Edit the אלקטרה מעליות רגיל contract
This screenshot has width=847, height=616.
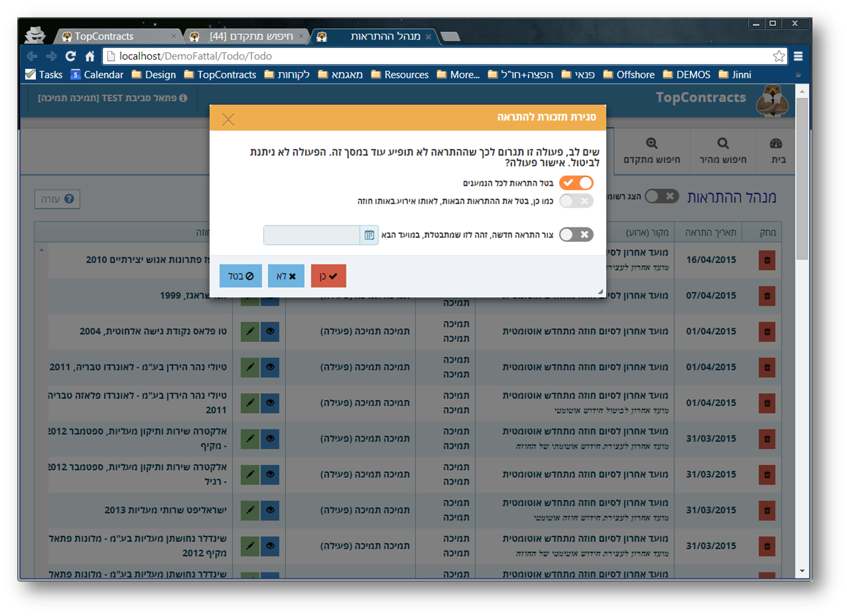pos(250,474)
